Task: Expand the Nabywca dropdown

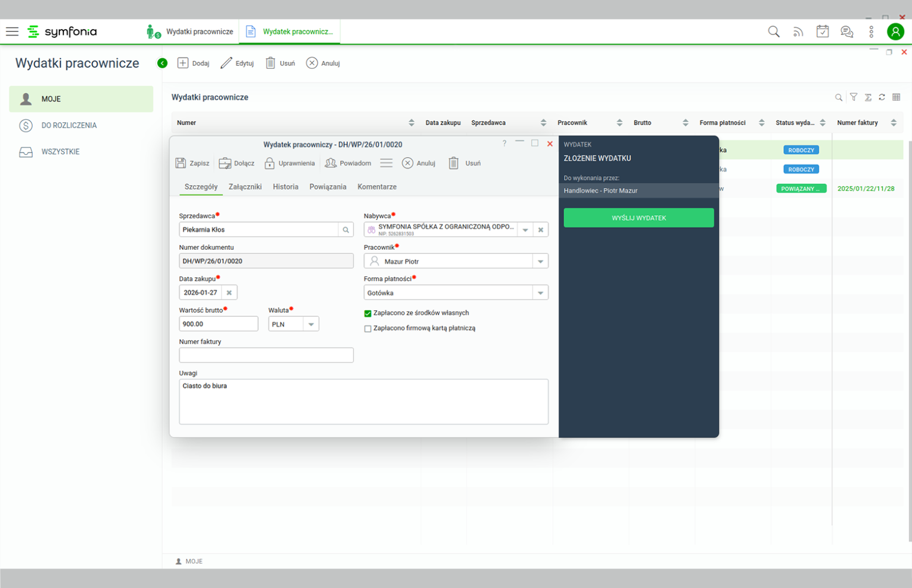Action: pos(525,230)
